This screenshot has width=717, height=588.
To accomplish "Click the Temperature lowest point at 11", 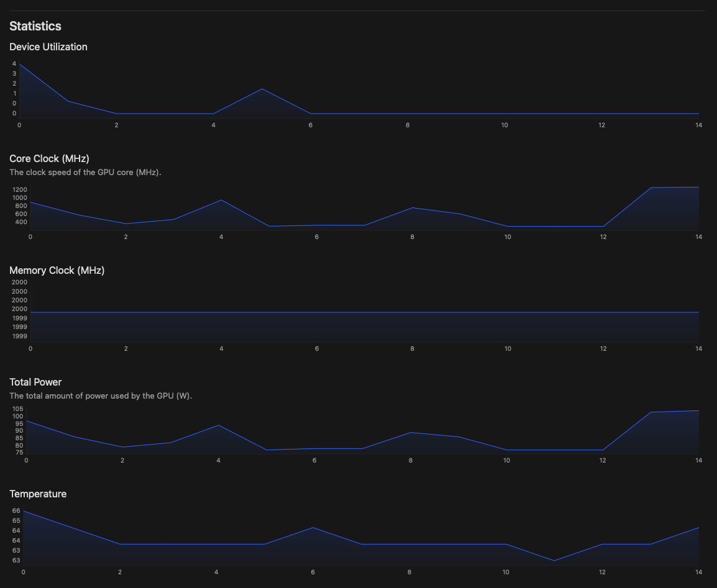I will click(554, 561).
